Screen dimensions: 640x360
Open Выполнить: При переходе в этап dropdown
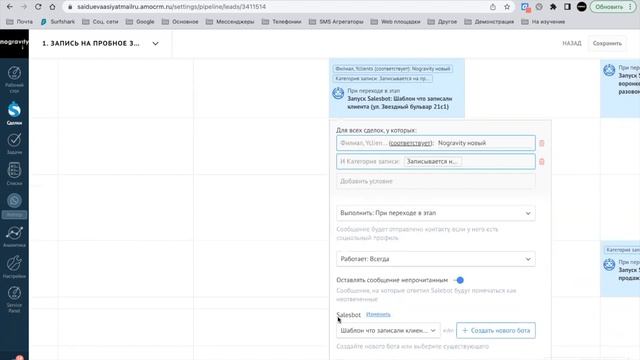click(436, 213)
